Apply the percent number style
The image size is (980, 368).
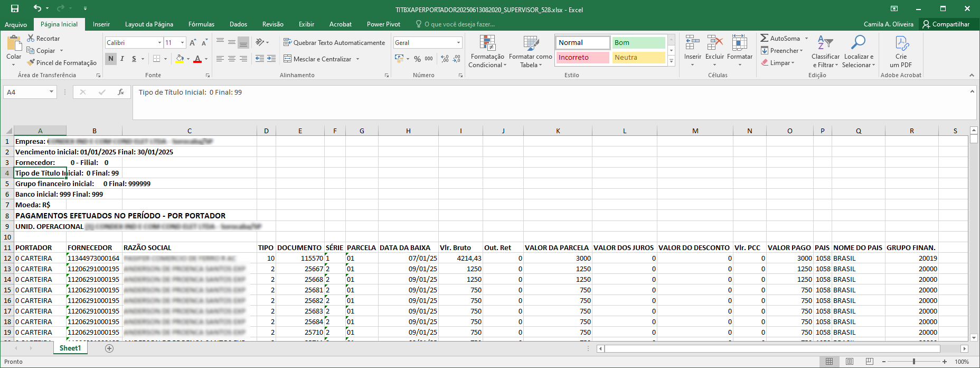point(417,59)
